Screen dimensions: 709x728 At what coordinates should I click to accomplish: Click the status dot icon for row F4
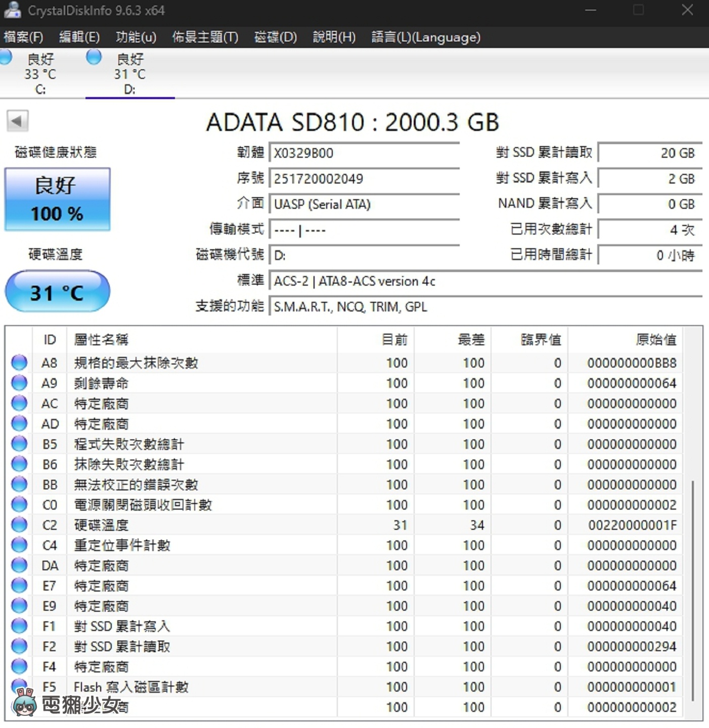coord(19,666)
